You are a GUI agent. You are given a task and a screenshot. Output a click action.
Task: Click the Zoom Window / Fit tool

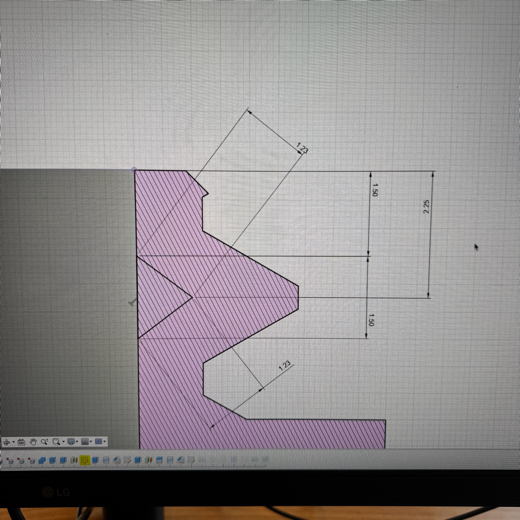pyautogui.click(x=56, y=442)
